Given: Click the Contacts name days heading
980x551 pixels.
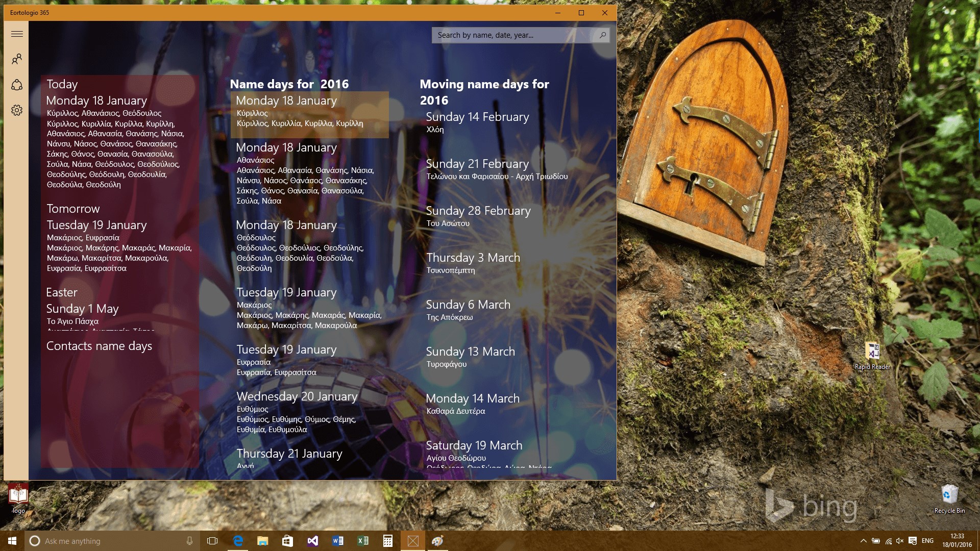Looking at the screenshot, I should tap(99, 346).
